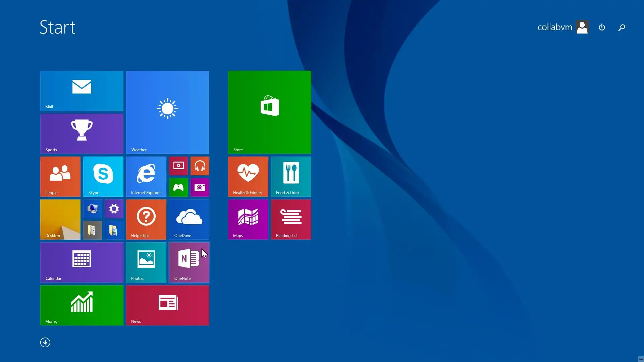
Task: Open the small Camera tile
Action: [x=200, y=187]
